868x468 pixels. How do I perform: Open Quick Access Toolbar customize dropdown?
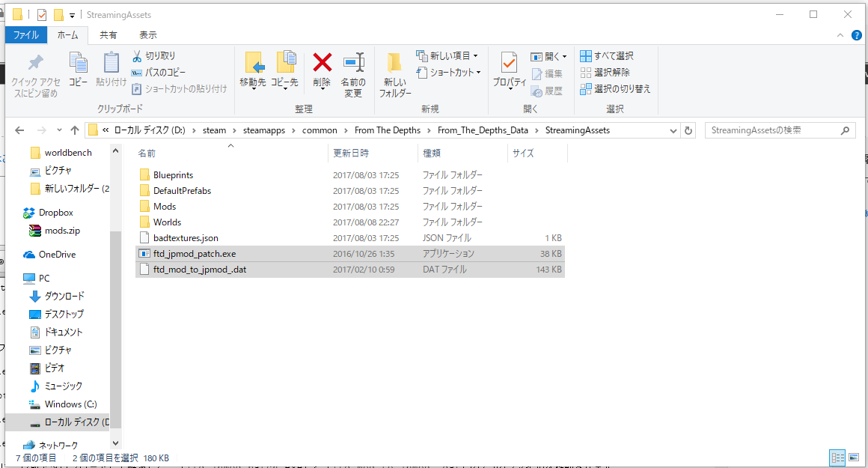point(72,16)
